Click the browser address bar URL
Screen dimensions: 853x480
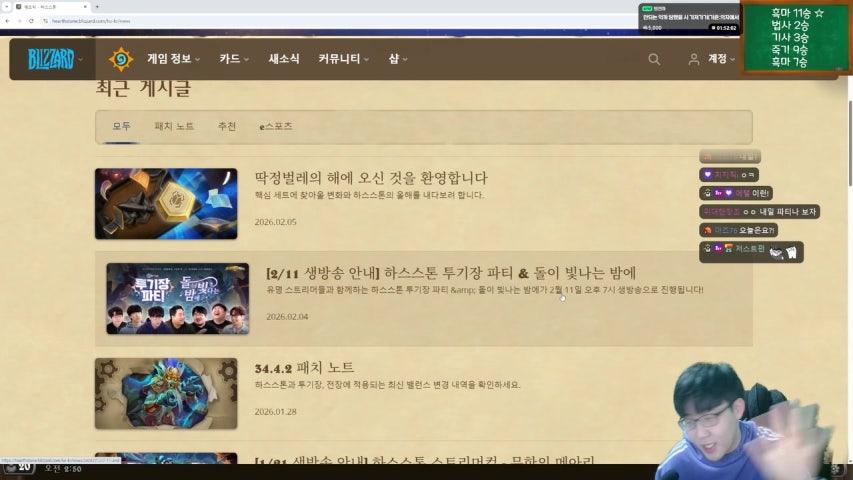coord(91,21)
